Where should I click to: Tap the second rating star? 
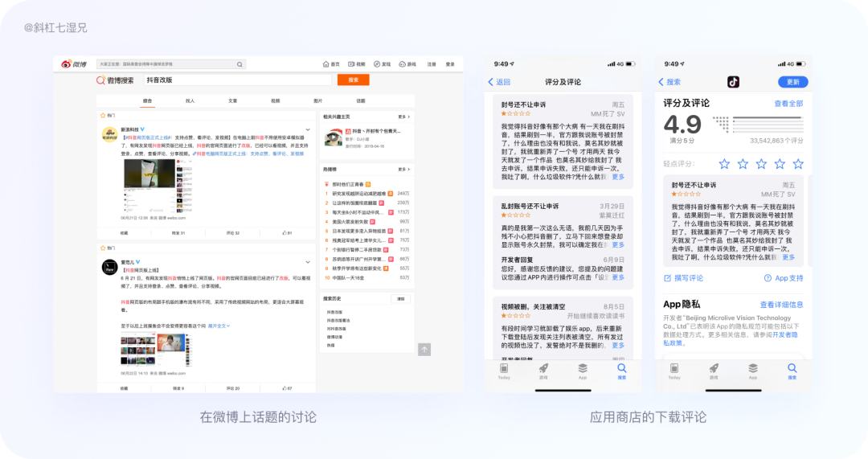743,164
